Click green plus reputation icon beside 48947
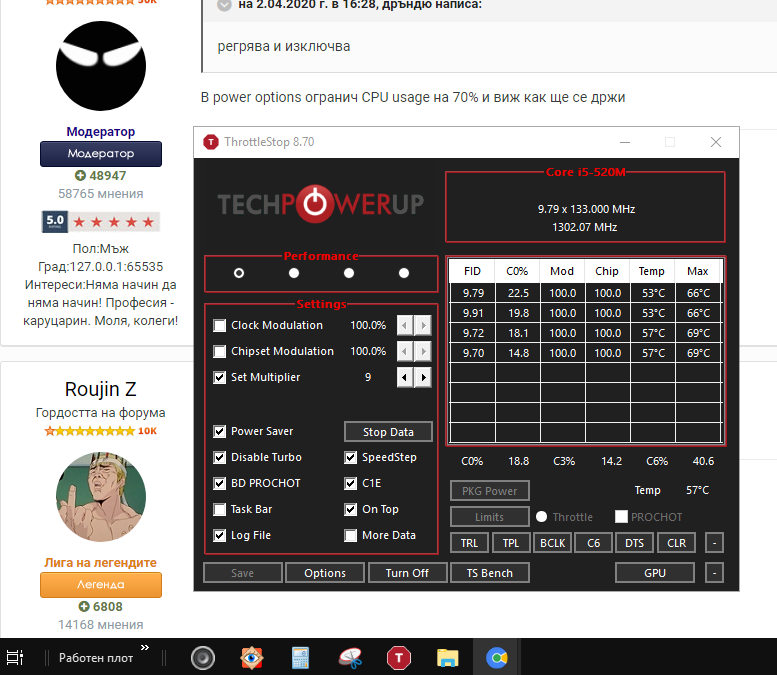 point(80,175)
